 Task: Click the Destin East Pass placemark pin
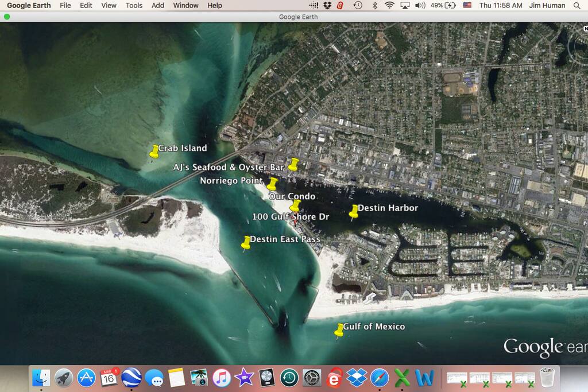[x=246, y=243]
